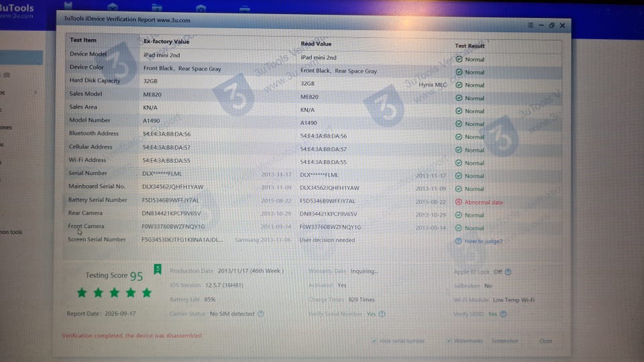This screenshot has height=362, width=644.
Task: Click the Testing Score 95 value
Action: pos(136,276)
